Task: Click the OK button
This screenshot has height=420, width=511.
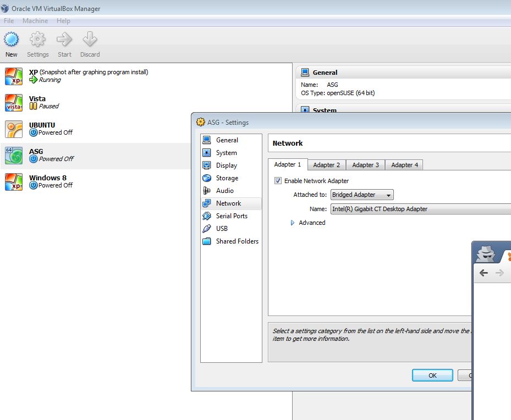Action: (432, 375)
